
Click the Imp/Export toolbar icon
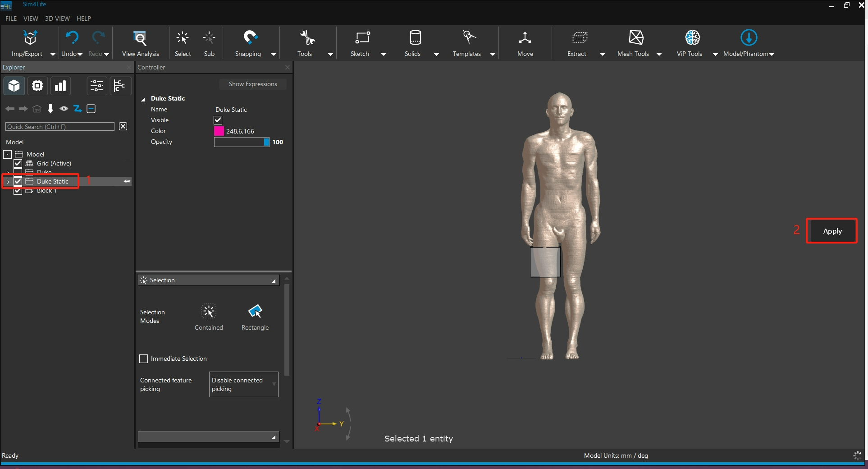coord(30,38)
